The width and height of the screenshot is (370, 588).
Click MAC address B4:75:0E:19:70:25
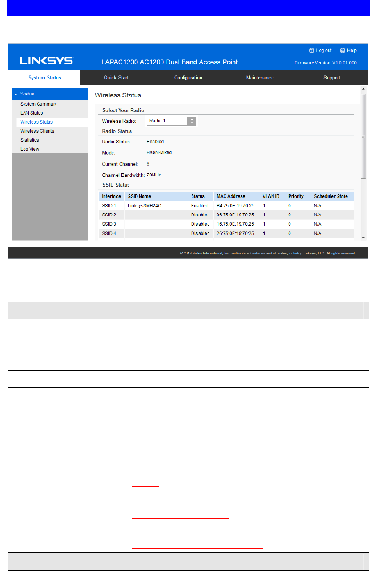235,206
